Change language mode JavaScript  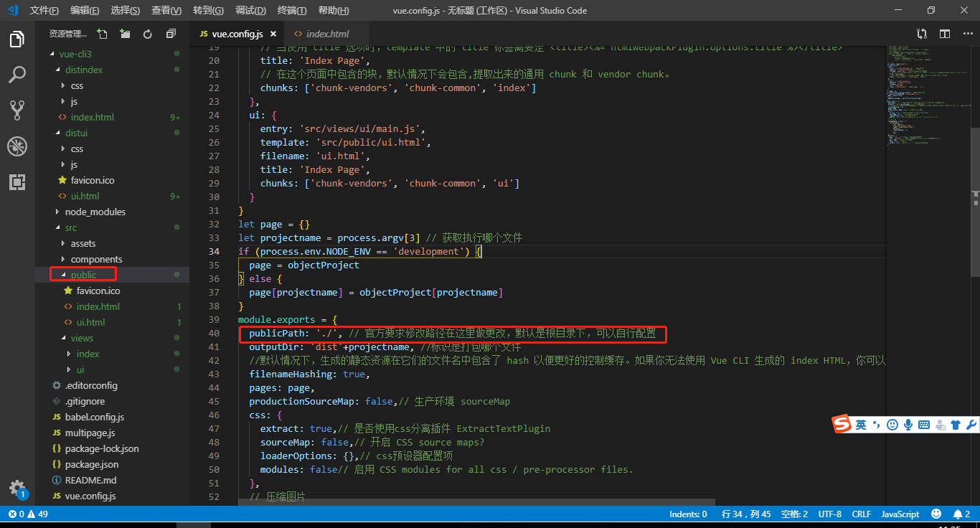(900, 514)
